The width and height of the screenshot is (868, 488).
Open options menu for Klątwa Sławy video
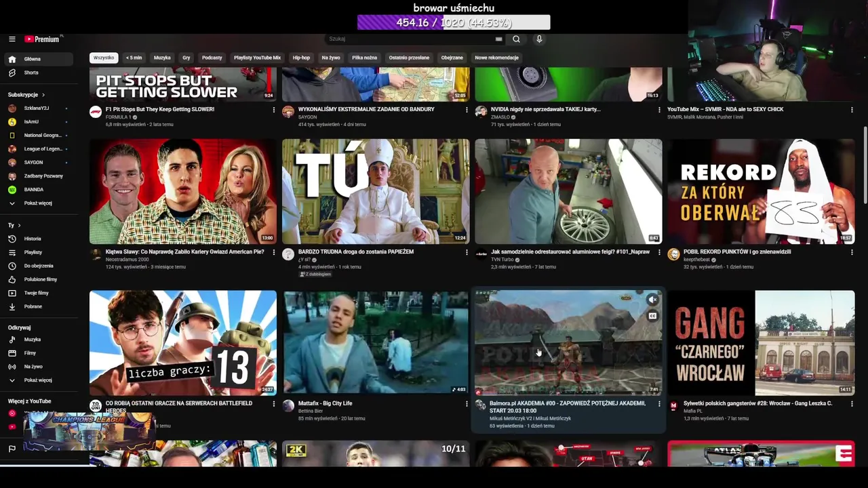(x=274, y=252)
